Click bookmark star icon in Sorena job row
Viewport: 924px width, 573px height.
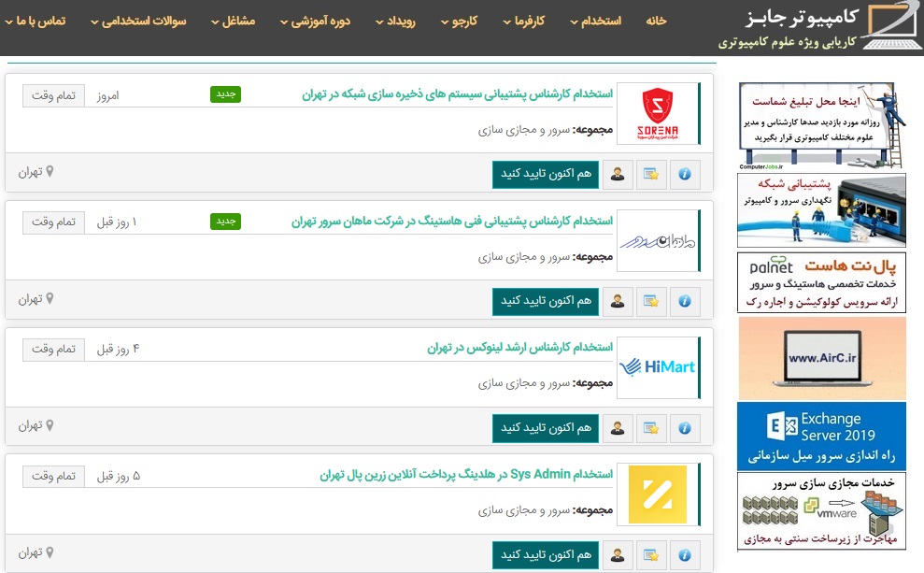pos(651,174)
